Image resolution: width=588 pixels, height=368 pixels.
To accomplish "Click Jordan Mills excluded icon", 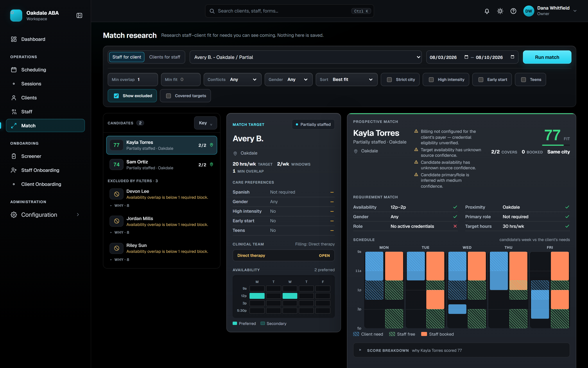I will (117, 221).
